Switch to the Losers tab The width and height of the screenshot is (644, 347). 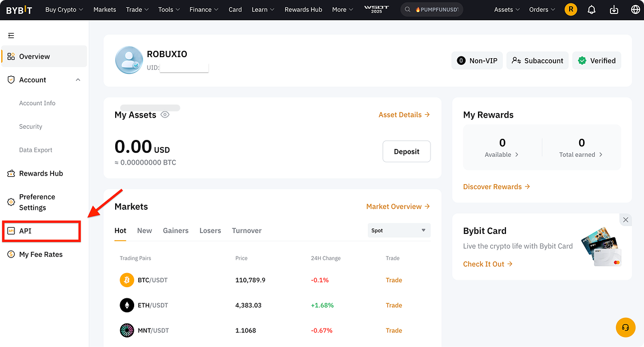coord(210,231)
